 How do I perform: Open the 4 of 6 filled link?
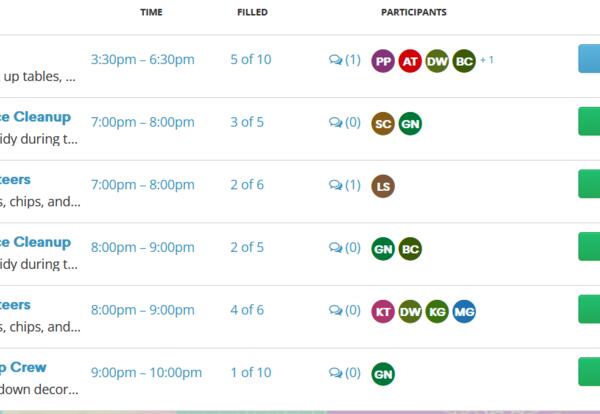(x=246, y=310)
